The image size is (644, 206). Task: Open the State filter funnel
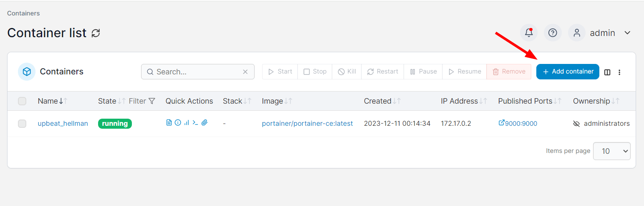coord(152,101)
